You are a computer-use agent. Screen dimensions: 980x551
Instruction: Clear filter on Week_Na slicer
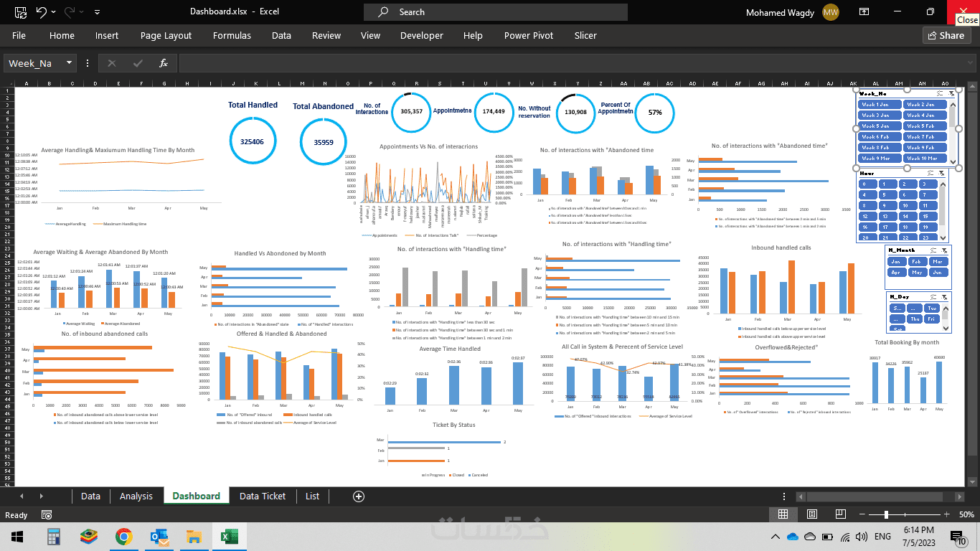pyautogui.click(x=951, y=93)
